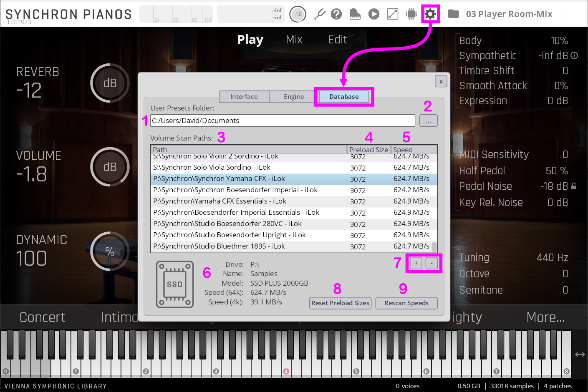The height and width of the screenshot is (392, 588).
Task: Select Synchron Solo Viola Sordino row
Action: pos(294,168)
